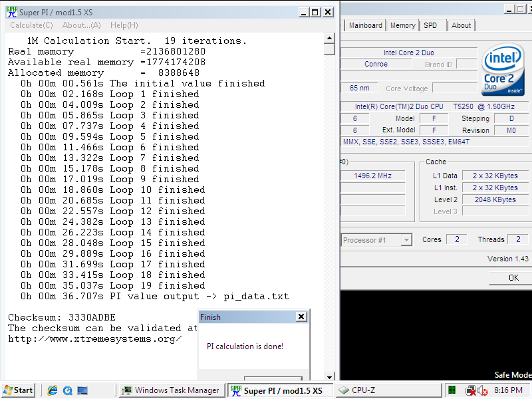Image resolution: width=532 pixels, height=399 pixels.
Task: Click the scroll down arrow in Super PI
Action: (329, 376)
